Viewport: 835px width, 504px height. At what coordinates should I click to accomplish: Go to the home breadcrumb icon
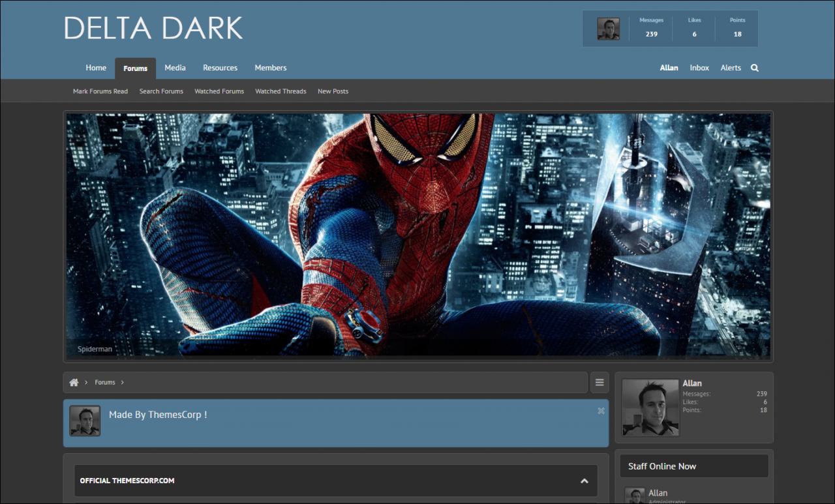[74, 383]
